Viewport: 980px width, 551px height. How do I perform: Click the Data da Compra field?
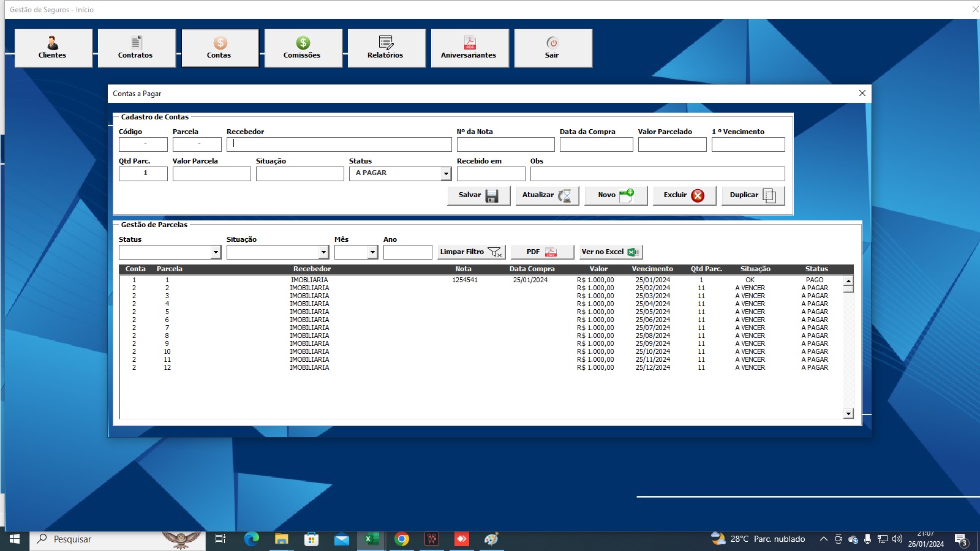(x=597, y=144)
